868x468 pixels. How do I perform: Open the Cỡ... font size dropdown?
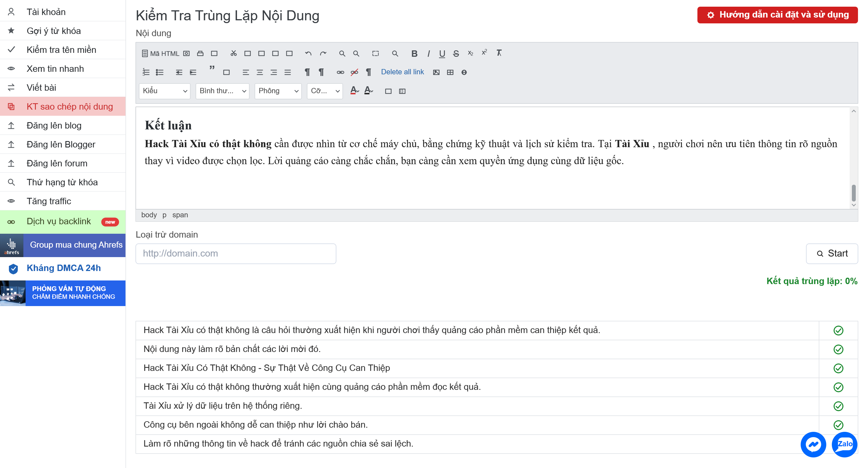point(325,91)
